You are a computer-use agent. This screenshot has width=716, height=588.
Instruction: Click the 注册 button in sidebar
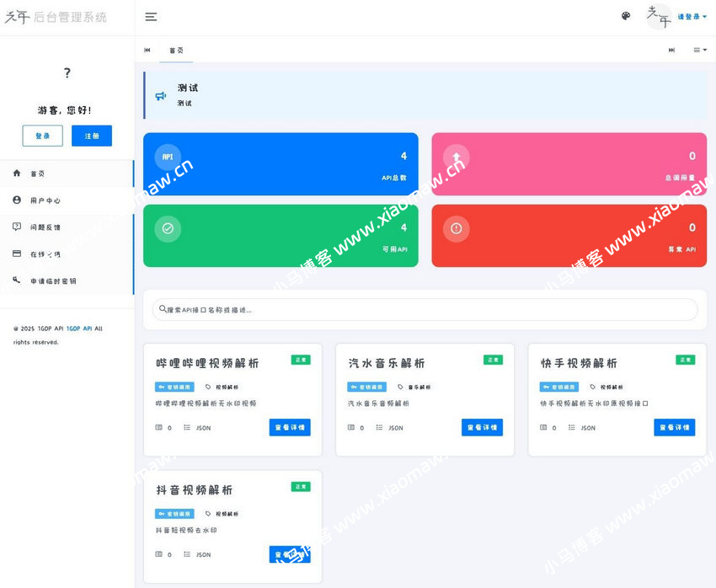92,136
